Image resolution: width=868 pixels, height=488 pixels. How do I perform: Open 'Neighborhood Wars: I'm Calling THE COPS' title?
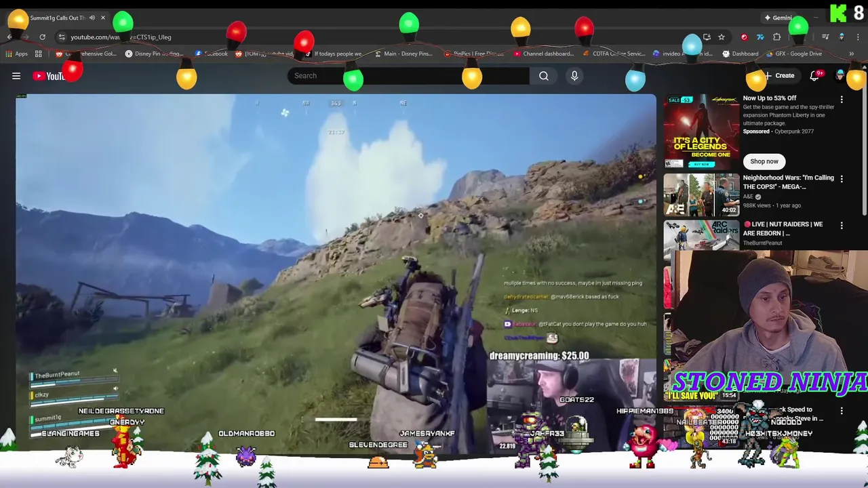788,182
